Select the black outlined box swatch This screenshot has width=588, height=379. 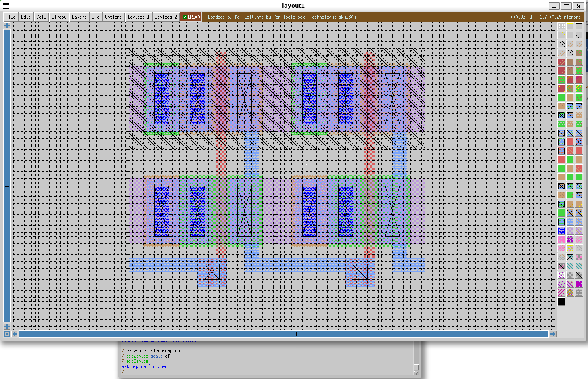coord(579,27)
